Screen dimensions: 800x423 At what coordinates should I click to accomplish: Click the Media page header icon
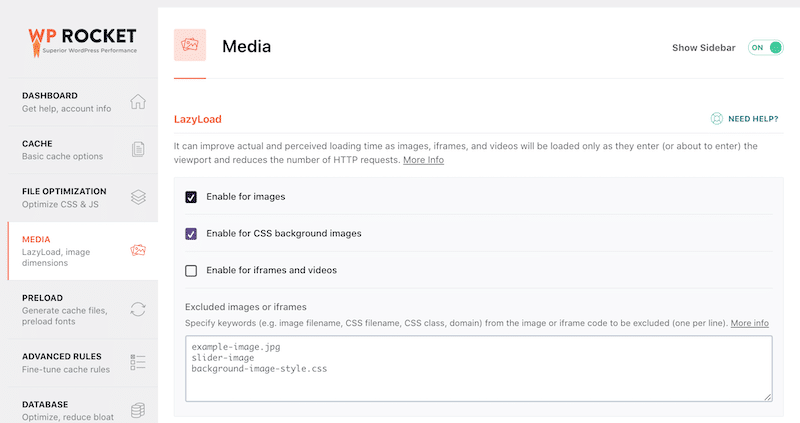(x=190, y=45)
